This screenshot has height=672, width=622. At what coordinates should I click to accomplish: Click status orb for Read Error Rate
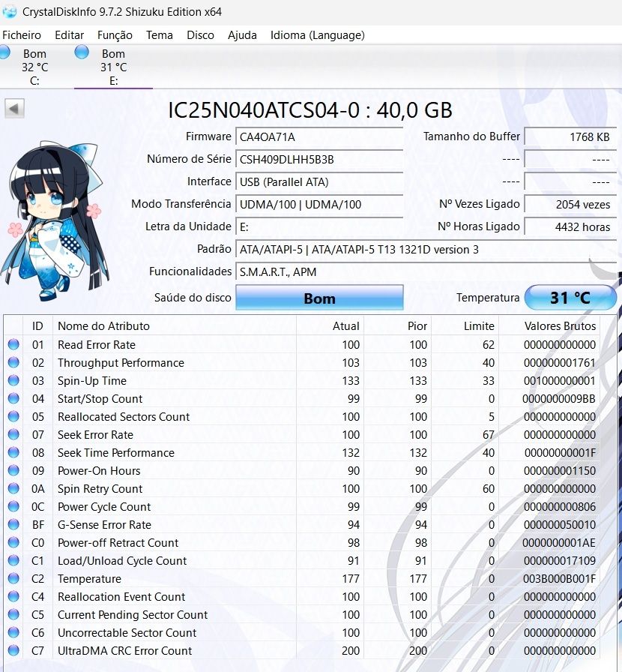click(13, 344)
